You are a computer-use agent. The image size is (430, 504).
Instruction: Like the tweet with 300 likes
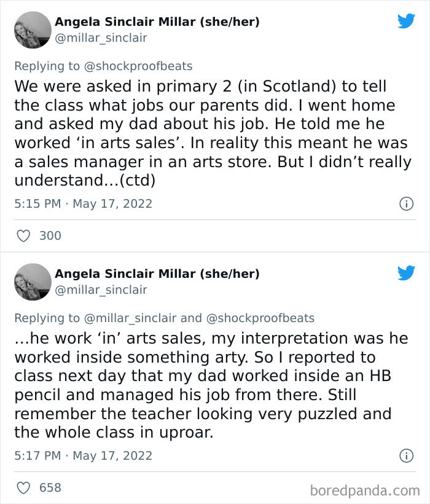23,235
